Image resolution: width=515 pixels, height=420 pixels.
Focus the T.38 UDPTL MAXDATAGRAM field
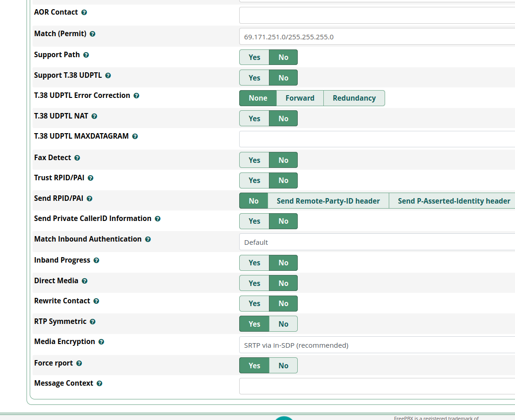(377, 139)
